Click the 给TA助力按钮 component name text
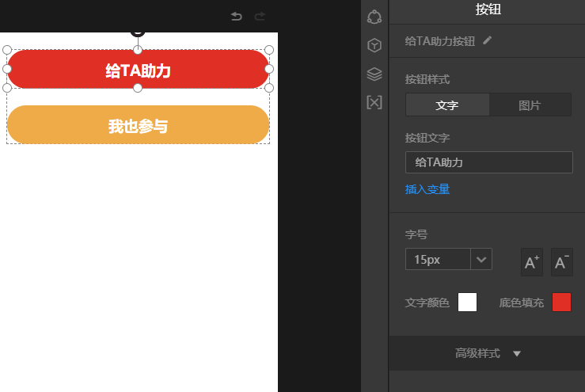 click(440, 41)
